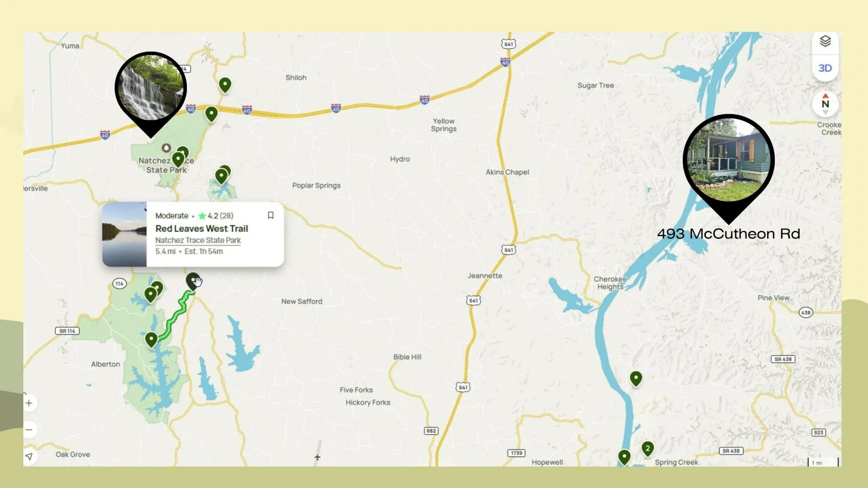Select the pin over Natchez Trace label
Viewport: 868px width, 488px height.
click(178, 159)
